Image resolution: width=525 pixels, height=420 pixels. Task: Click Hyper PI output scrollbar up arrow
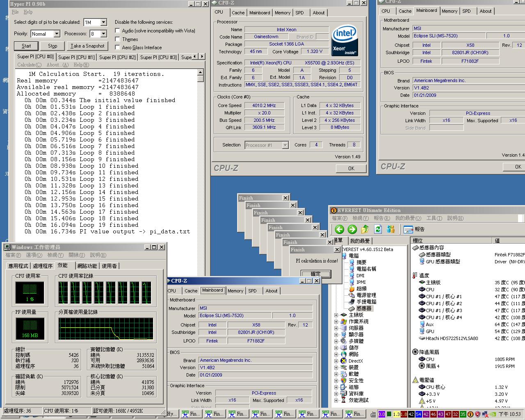pyautogui.click(x=201, y=72)
